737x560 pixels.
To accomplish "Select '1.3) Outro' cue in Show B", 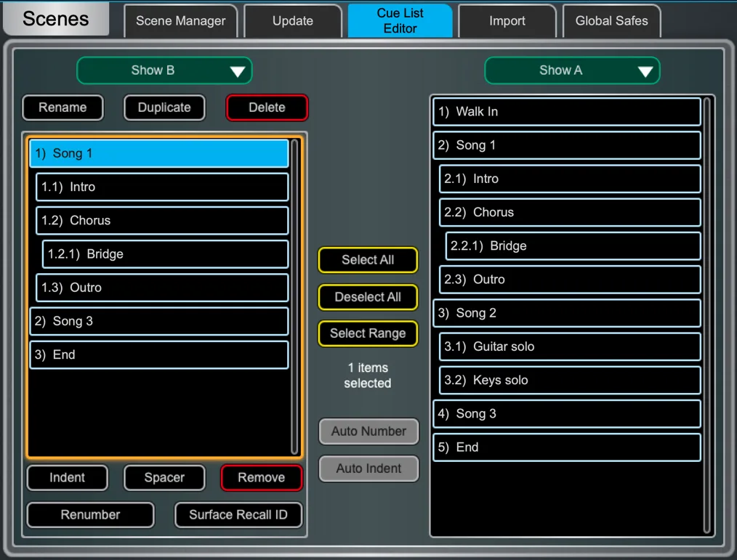I will click(162, 288).
